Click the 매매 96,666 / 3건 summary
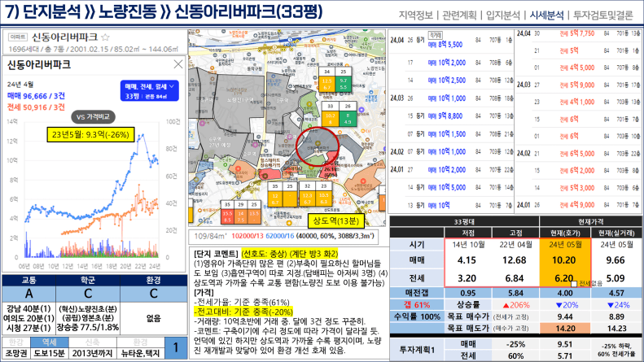Image resolution: width=644 pixels, height=362 pixels. tap(36, 96)
